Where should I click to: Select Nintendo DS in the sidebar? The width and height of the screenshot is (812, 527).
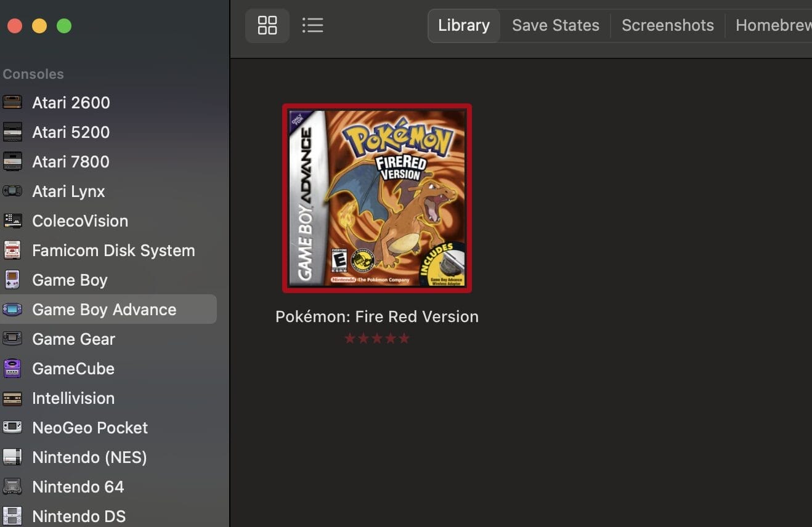[x=78, y=516]
